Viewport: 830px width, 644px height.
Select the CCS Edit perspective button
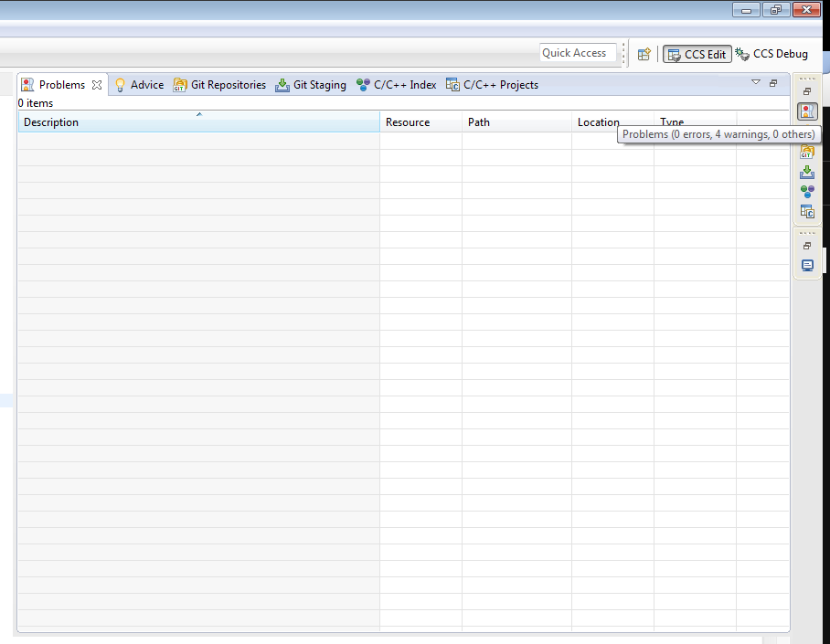[x=697, y=54]
